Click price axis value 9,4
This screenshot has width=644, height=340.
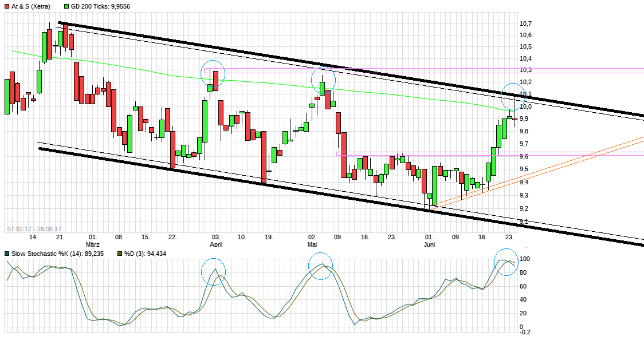(x=524, y=183)
